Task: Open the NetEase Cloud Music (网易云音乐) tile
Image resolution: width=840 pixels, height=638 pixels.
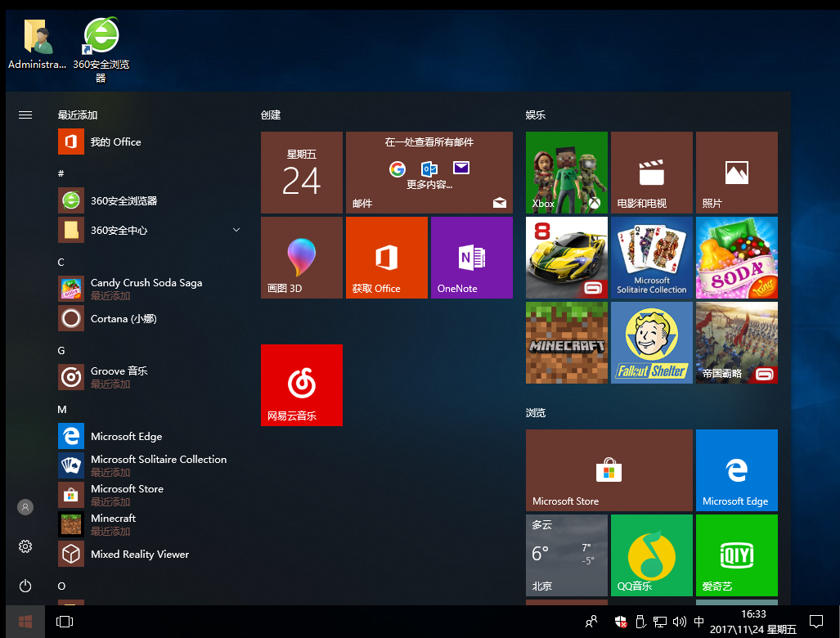Action: [301, 384]
